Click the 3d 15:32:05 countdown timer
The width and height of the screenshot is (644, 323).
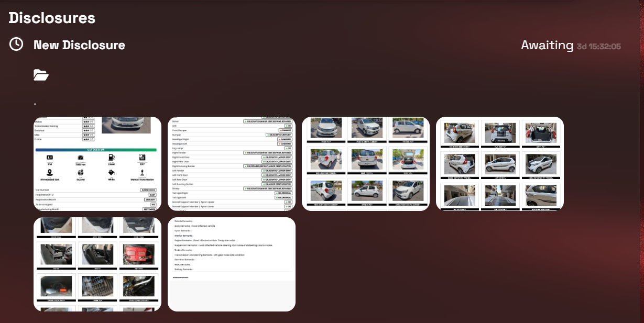[598, 47]
